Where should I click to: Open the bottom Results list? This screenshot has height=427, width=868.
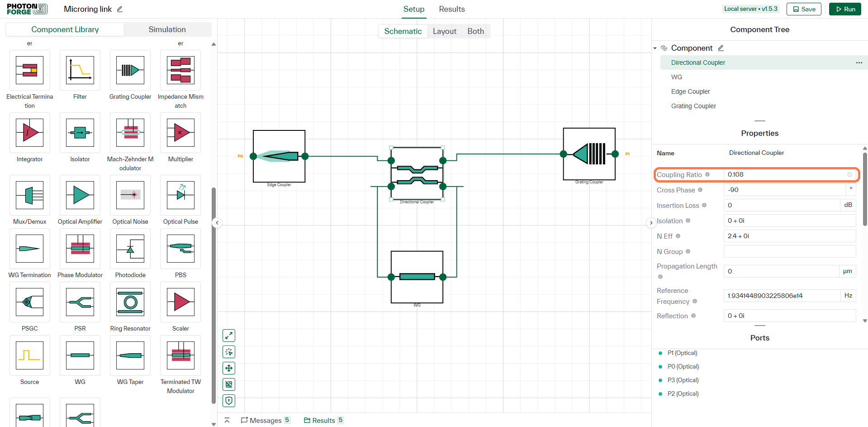(323, 421)
